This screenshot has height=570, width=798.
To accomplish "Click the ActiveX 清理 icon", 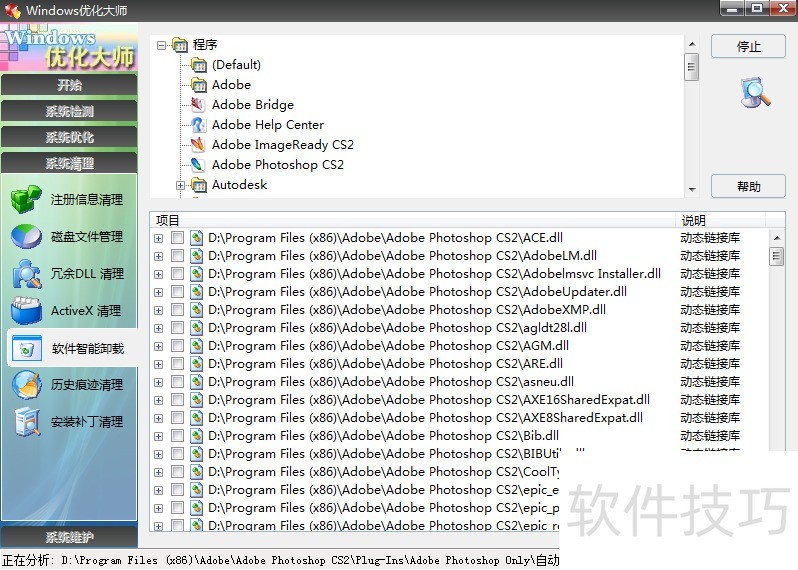I will [x=26, y=310].
